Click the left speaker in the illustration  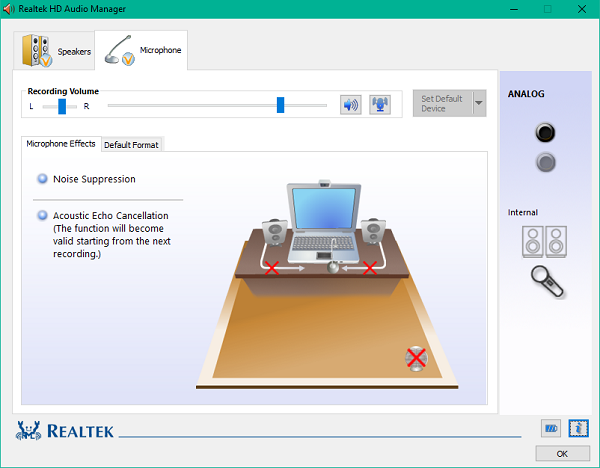(275, 232)
